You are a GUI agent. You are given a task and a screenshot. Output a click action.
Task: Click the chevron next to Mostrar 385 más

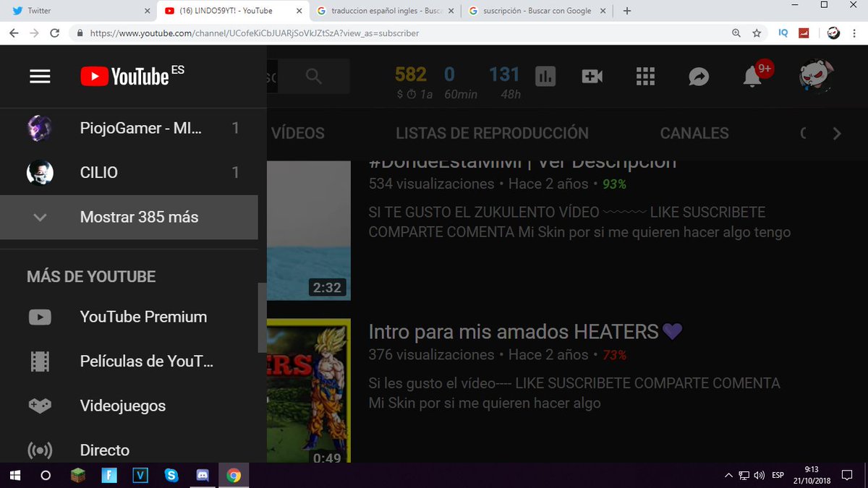tap(40, 218)
